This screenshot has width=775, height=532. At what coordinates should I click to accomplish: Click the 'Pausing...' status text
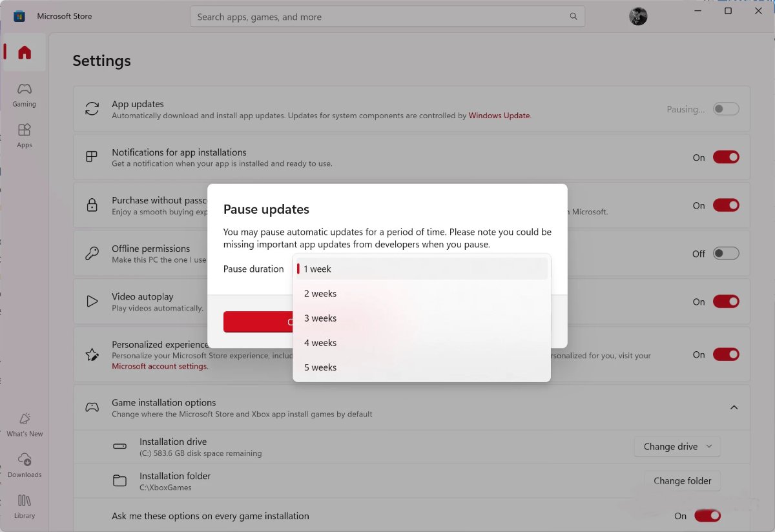686,110
